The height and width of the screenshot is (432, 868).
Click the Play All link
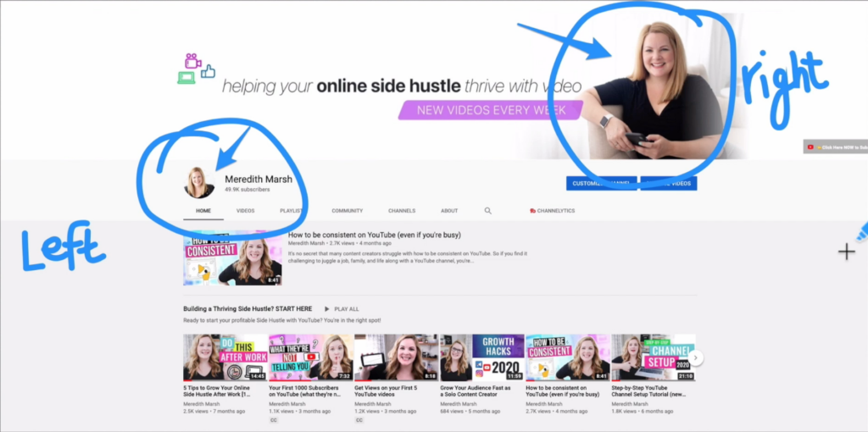pyautogui.click(x=347, y=309)
